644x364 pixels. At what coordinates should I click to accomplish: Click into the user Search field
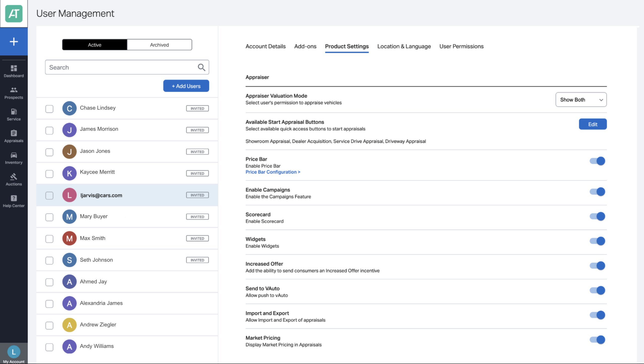click(127, 67)
